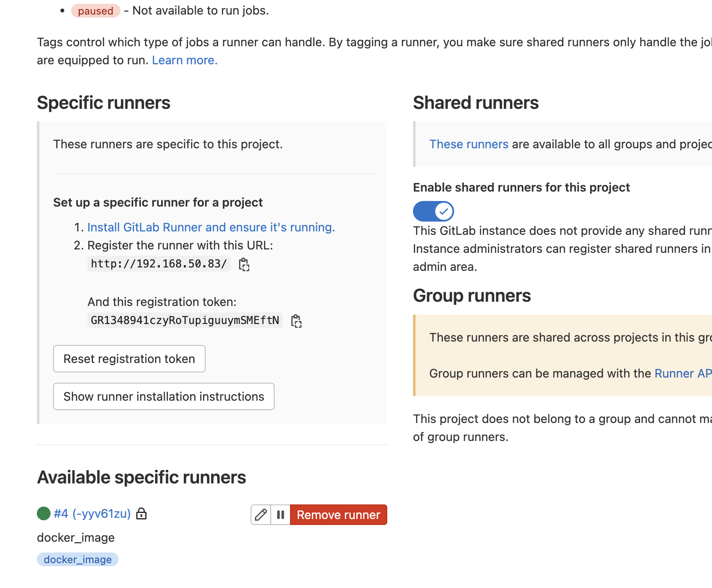
Task: Follow the These runners link under Shared runners
Action: click(x=469, y=144)
